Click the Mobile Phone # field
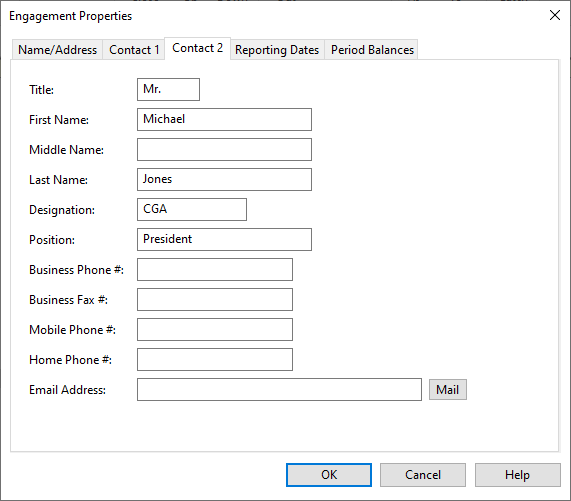 pos(215,330)
